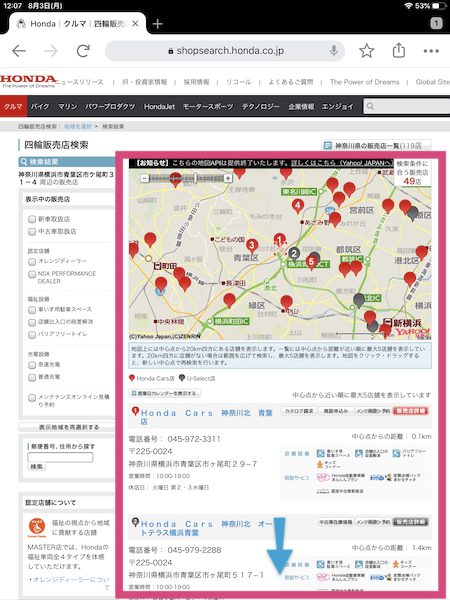The image size is (450, 600).
Task: Click the Honda logo
Action: pos(28,81)
